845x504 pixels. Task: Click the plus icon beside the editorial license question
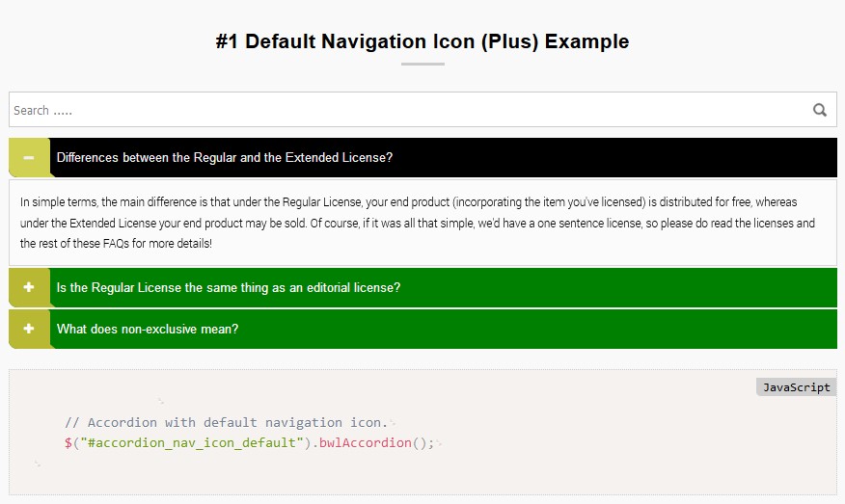pos(29,288)
